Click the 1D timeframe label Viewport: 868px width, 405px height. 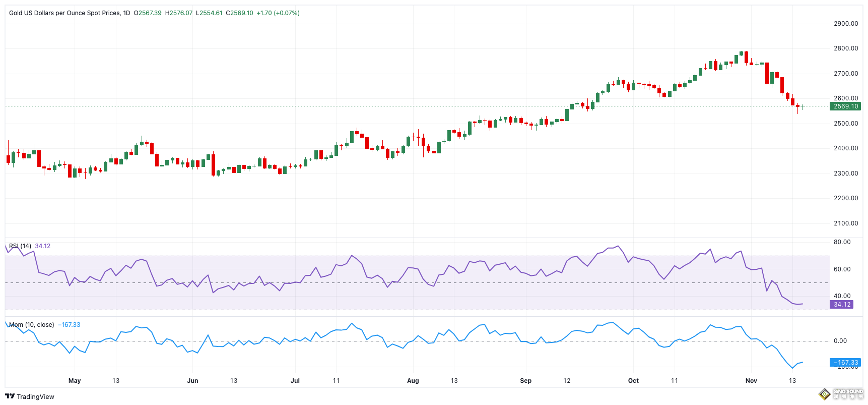coord(126,13)
